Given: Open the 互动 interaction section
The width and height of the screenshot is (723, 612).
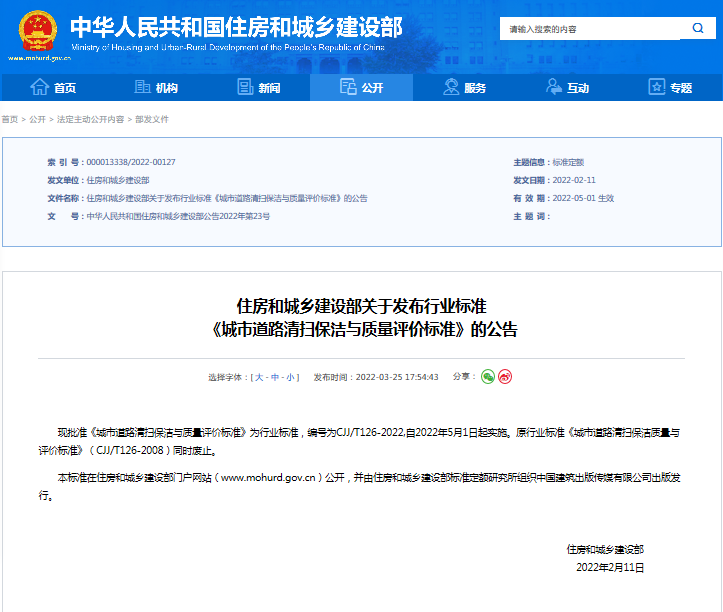Looking at the screenshot, I should [567, 88].
